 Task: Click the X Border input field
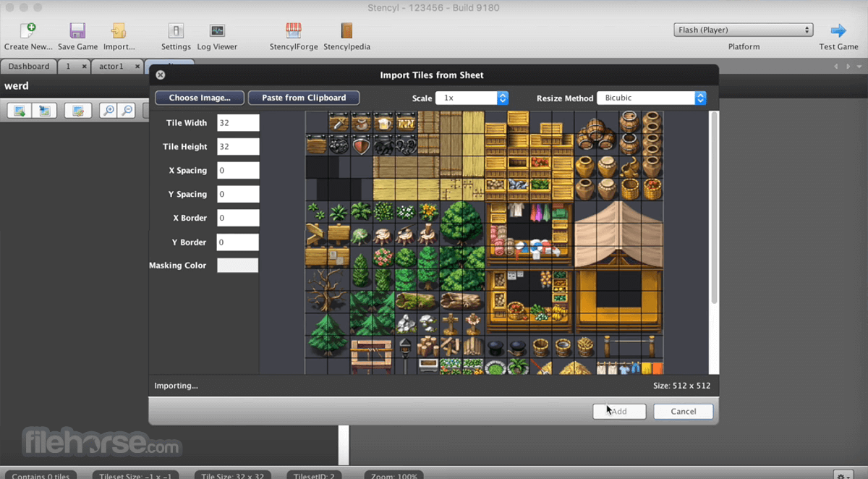[238, 218]
